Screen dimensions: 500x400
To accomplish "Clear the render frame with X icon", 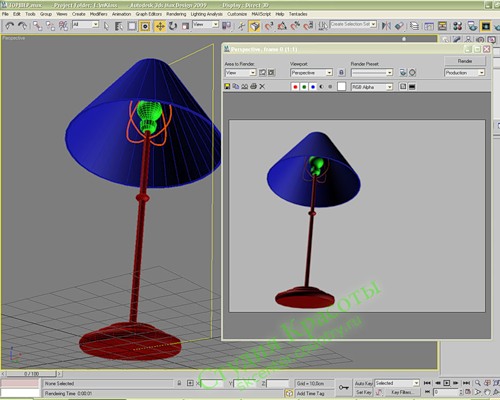I will click(262, 87).
